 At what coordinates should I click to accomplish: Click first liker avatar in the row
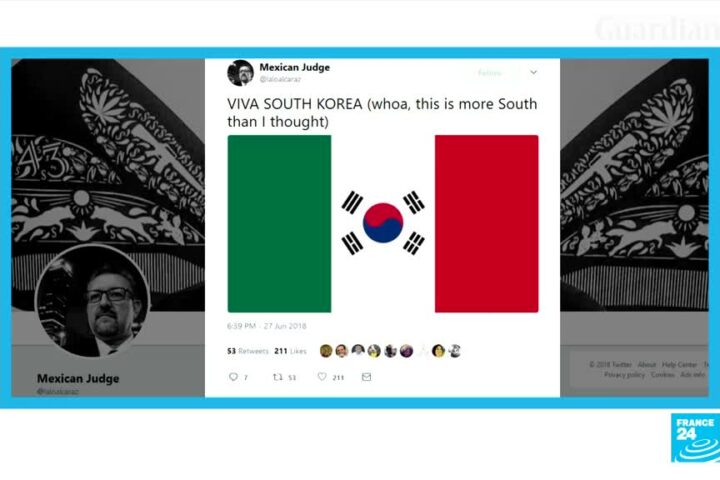(326, 351)
